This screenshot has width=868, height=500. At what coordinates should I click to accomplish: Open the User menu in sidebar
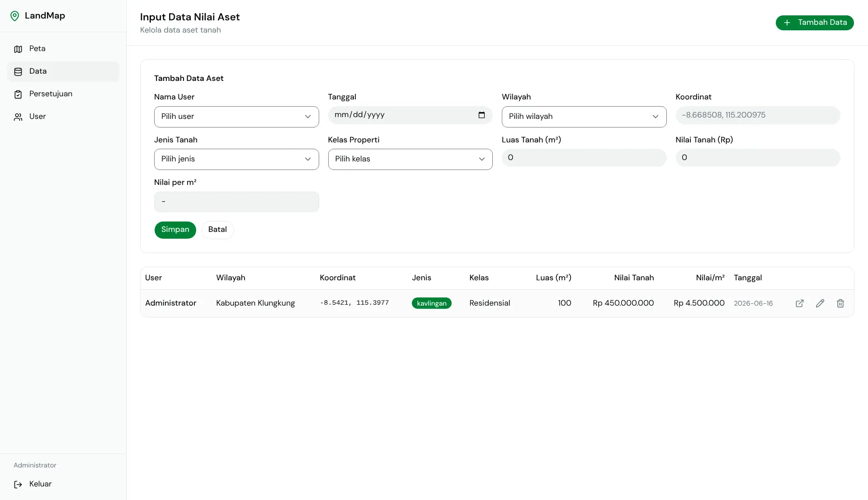tap(63, 117)
